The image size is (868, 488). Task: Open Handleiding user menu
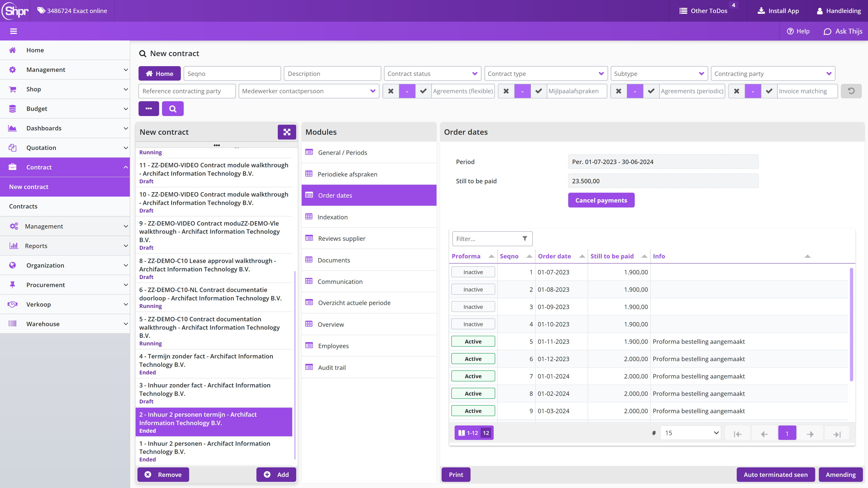click(838, 11)
